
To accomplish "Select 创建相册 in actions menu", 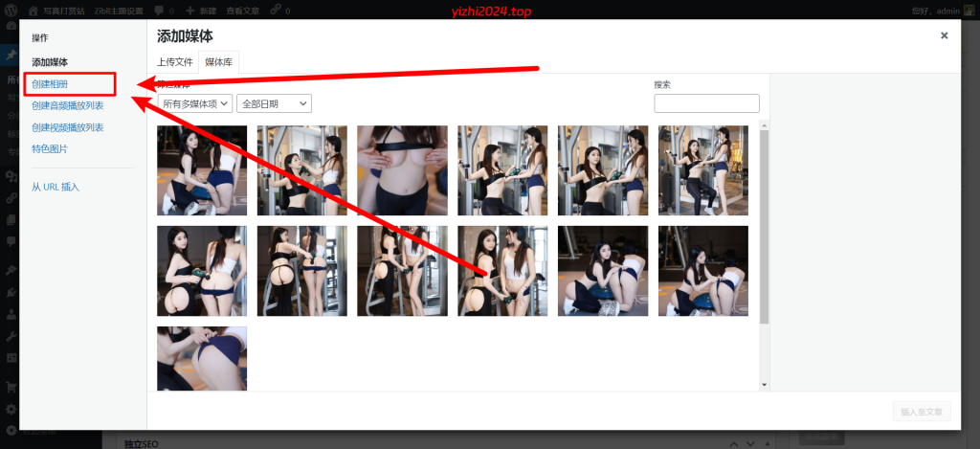I will (x=50, y=84).
